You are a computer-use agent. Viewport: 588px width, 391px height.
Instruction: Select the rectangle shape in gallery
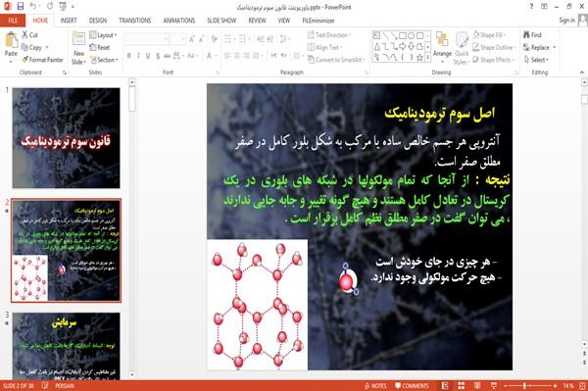(403, 35)
